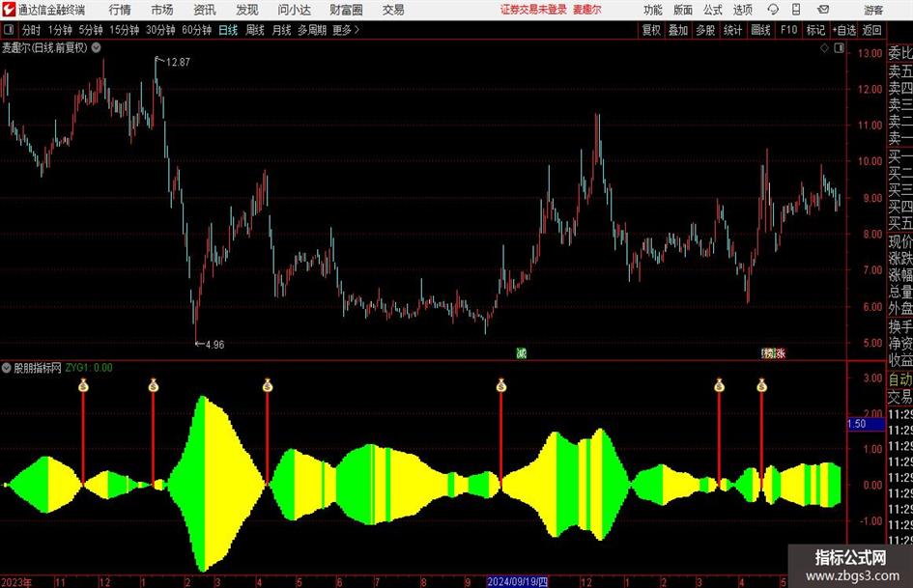Screen dimensions: 913x588
Task: Click the 12.87 high price label
Action: point(178,62)
